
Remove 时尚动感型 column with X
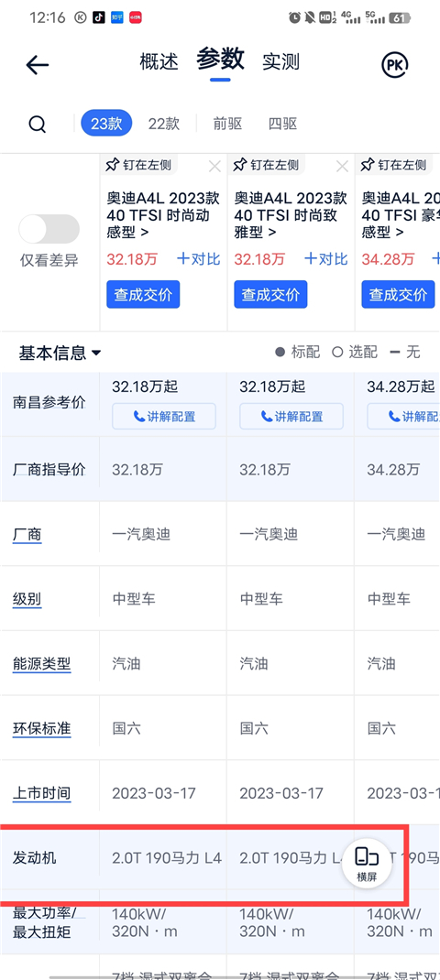(214, 167)
